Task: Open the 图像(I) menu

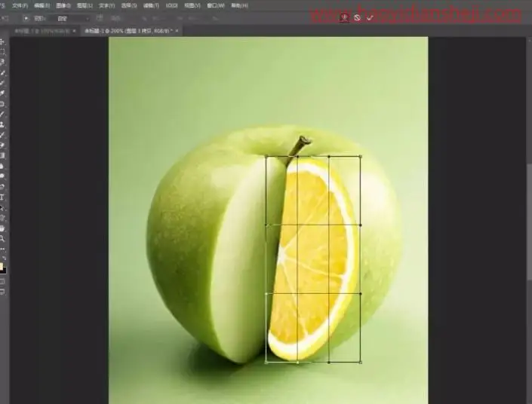Action: 63,6
